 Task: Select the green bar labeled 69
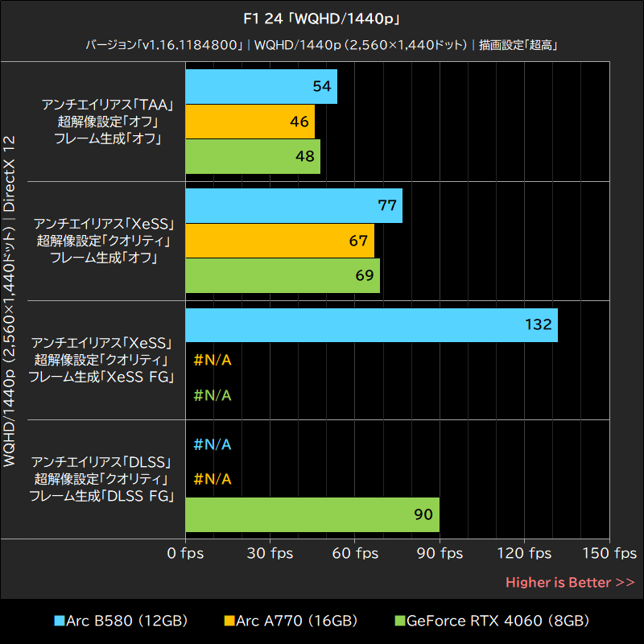click(283, 275)
